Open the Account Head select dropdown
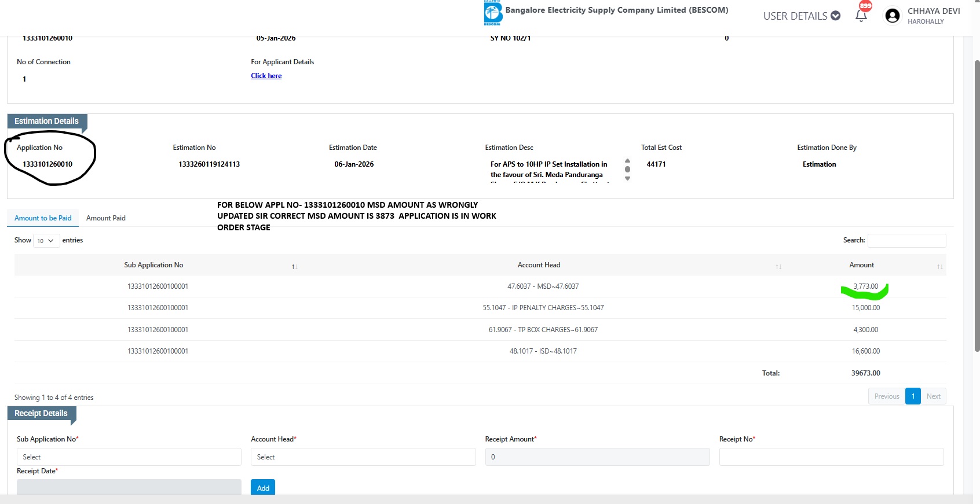The width and height of the screenshot is (980, 504). pyautogui.click(x=363, y=457)
